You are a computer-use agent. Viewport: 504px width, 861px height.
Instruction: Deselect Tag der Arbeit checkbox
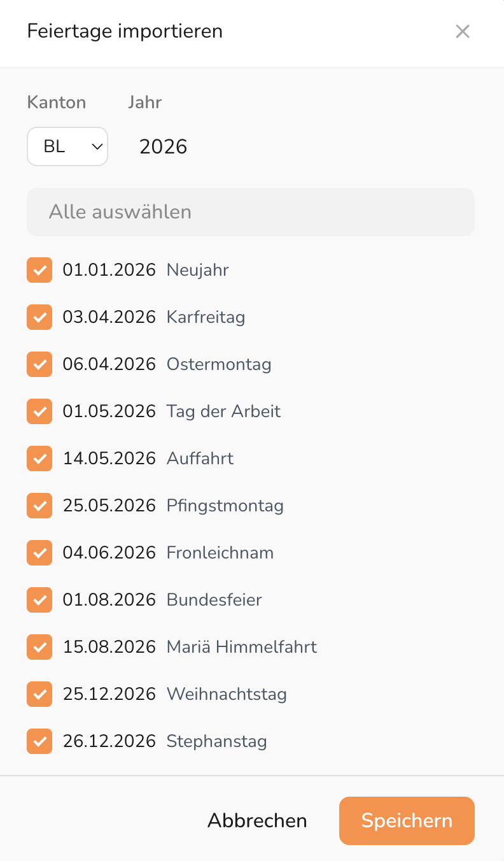[x=39, y=411]
